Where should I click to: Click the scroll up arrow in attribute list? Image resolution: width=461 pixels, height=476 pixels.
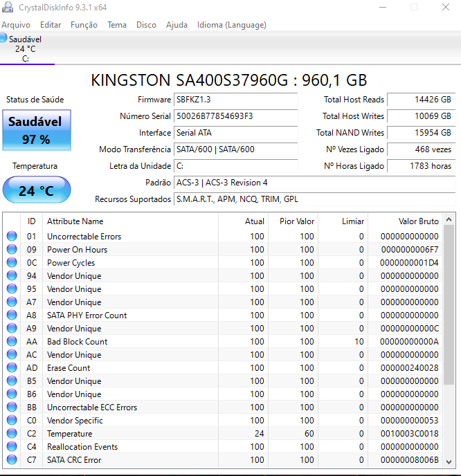(449, 219)
